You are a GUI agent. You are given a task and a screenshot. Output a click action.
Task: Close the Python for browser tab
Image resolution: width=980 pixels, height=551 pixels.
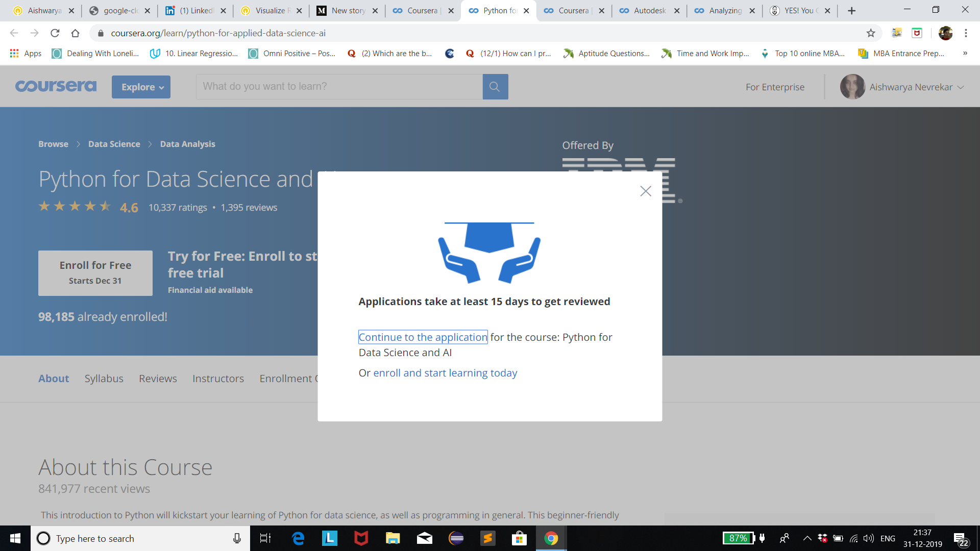(526, 11)
